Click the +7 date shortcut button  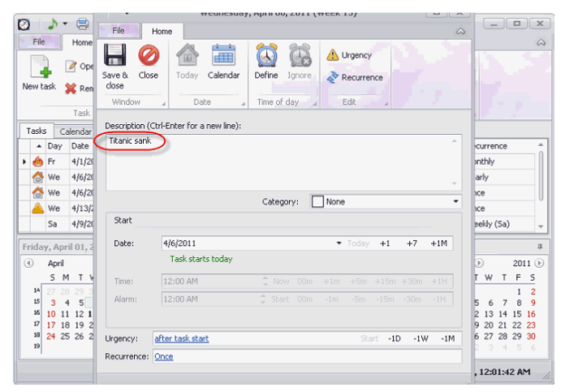[412, 243]
